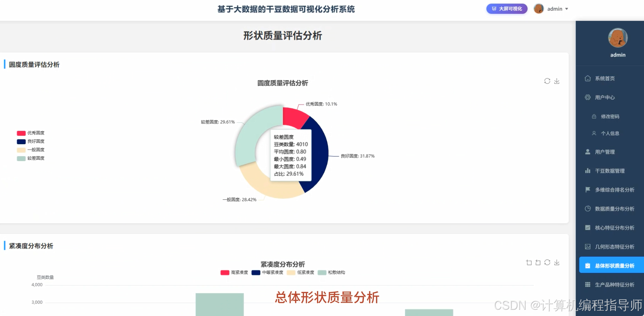Activate area zoom on 紧凑度分布分析 chart
Viewport: 644px width, 316px height.
(529, 262)
